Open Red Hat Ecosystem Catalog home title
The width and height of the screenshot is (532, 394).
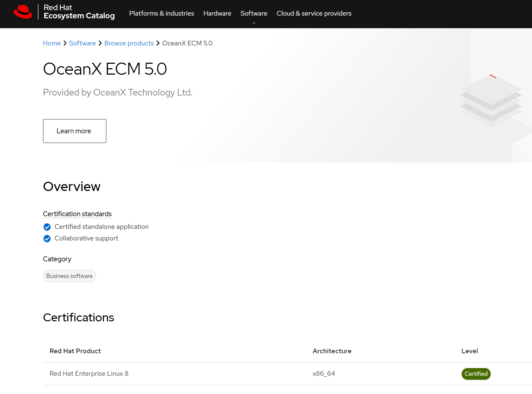(79, 12)
